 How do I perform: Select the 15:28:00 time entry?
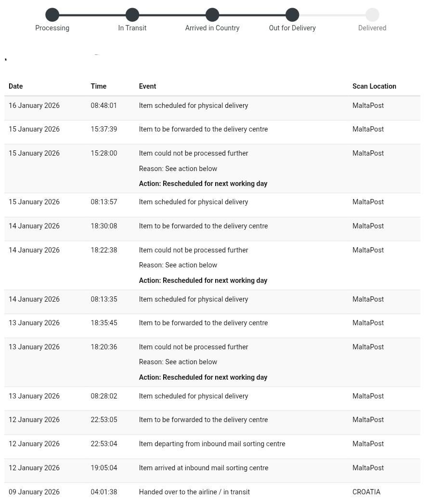pyautogui.click(x=104, y=153)
